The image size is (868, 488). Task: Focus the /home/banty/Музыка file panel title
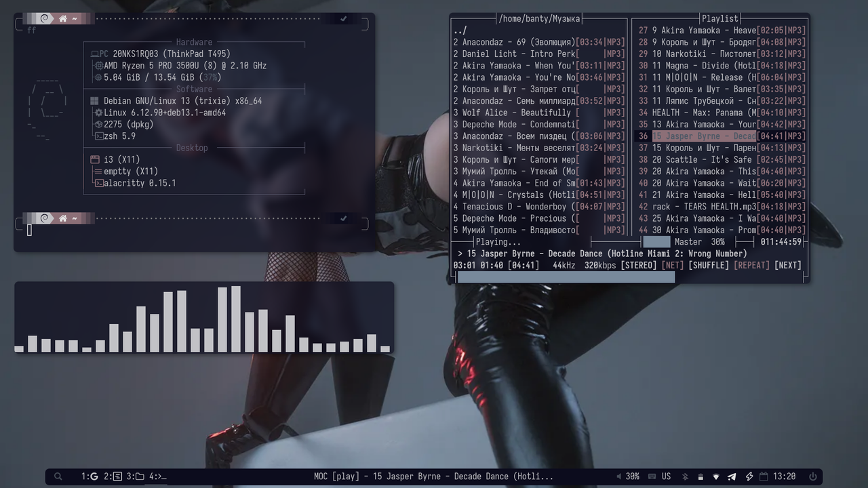pos(539,18)
